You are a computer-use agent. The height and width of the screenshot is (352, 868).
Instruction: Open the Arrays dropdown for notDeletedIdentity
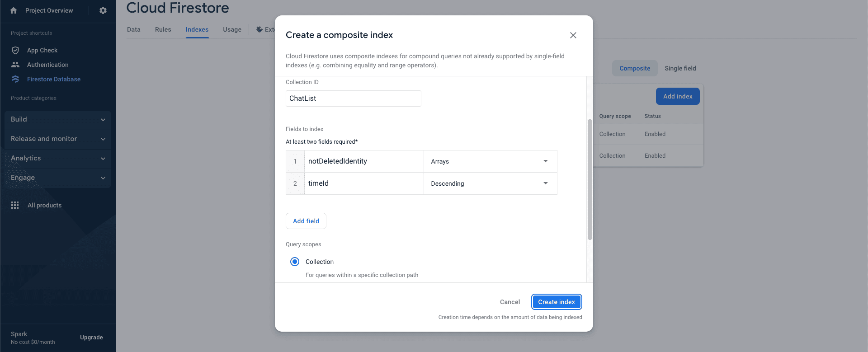(x=490, y=161)
